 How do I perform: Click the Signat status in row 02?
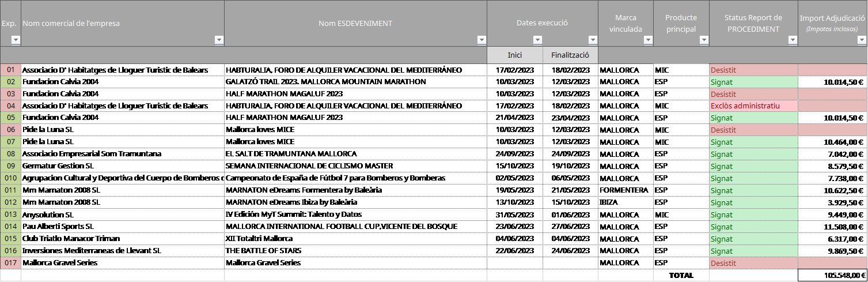pyautogui.click(x=753, y=82)
